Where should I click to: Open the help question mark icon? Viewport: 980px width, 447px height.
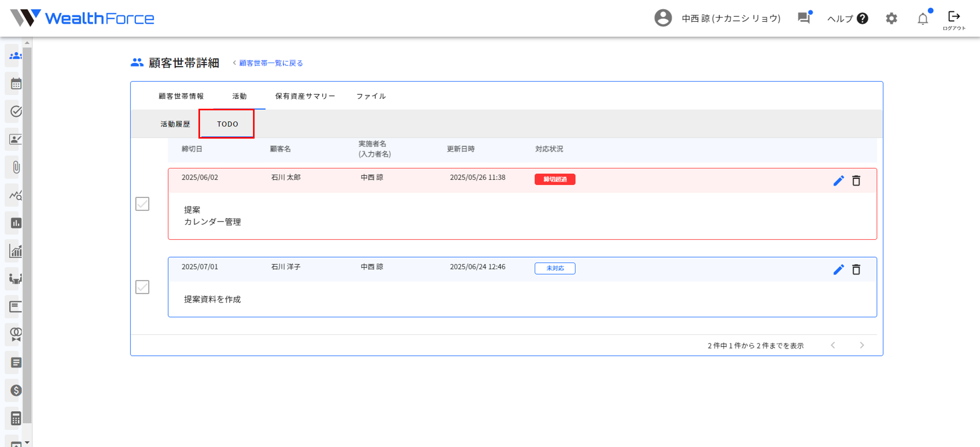862,18
